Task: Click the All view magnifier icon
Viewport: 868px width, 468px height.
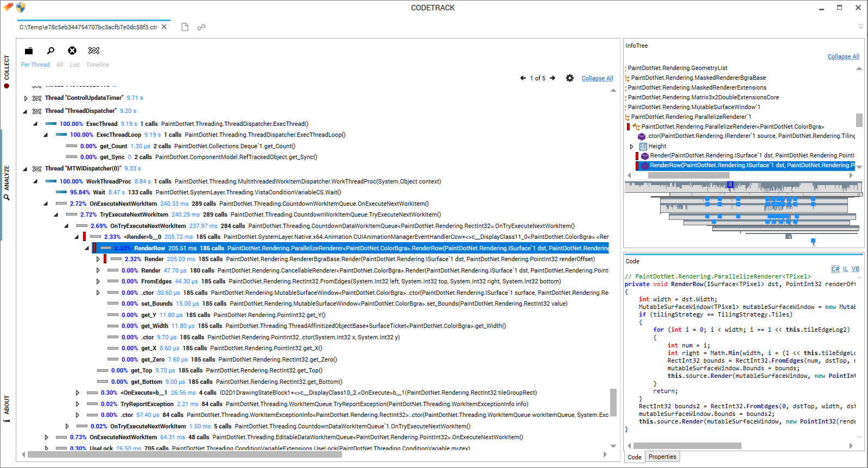Action: coord(50,51)
